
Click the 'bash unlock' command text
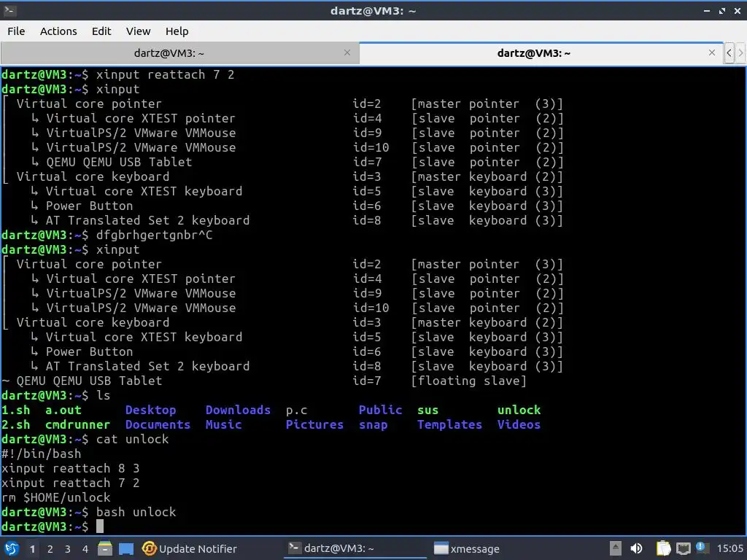pos(136,512)
